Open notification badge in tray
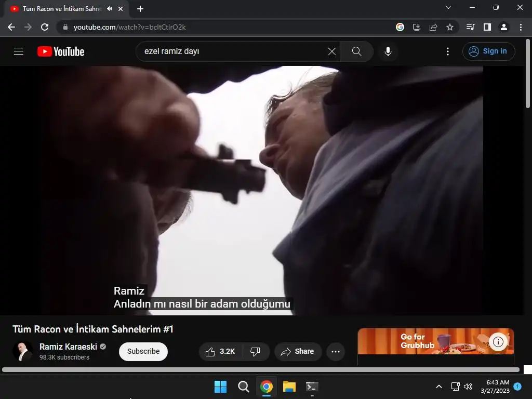Image resolution: width=532 pixels, height=399 pixels. click(x=518, y=386)
